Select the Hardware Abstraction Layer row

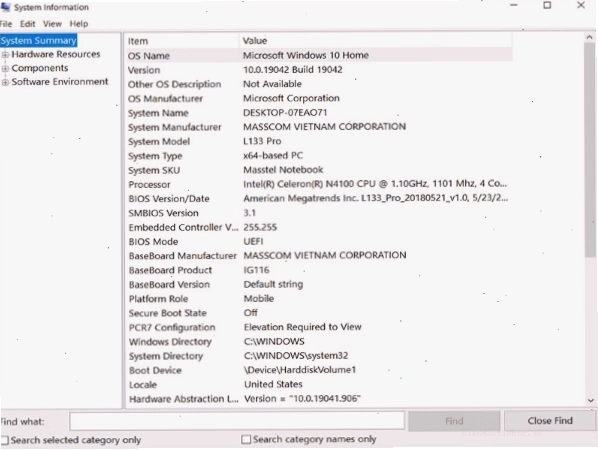pyautogui.click(x=319, y=399)
